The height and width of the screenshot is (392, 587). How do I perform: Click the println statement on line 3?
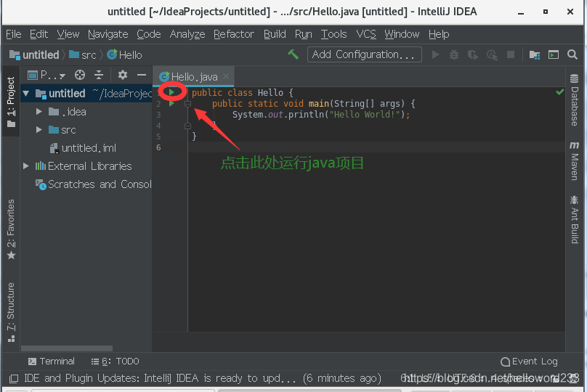321,115
